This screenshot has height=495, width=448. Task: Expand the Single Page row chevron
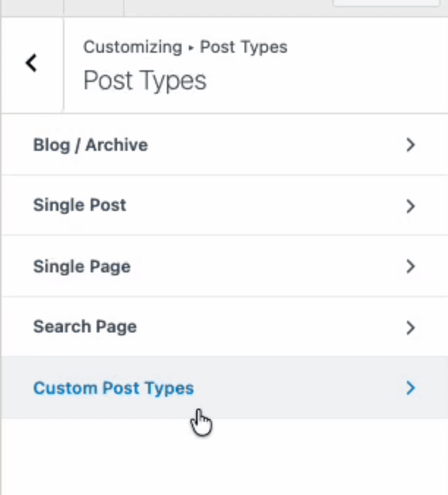410,267
